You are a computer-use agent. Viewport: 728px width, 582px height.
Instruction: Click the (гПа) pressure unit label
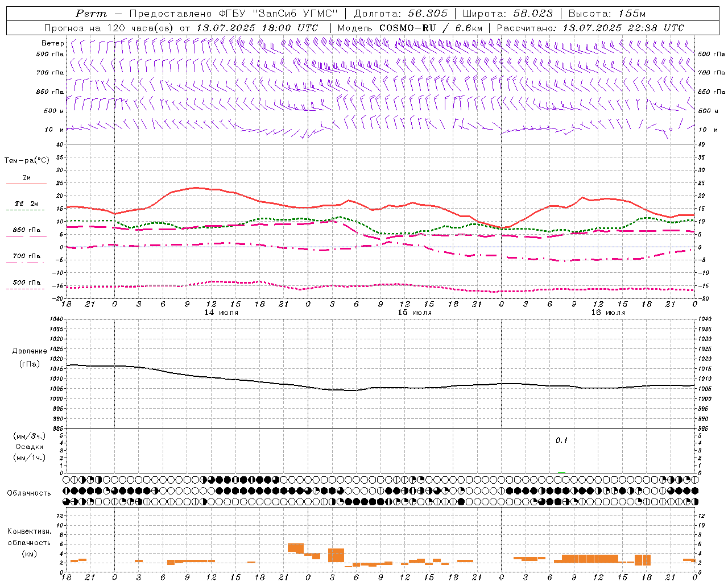[x=28, y=364]
